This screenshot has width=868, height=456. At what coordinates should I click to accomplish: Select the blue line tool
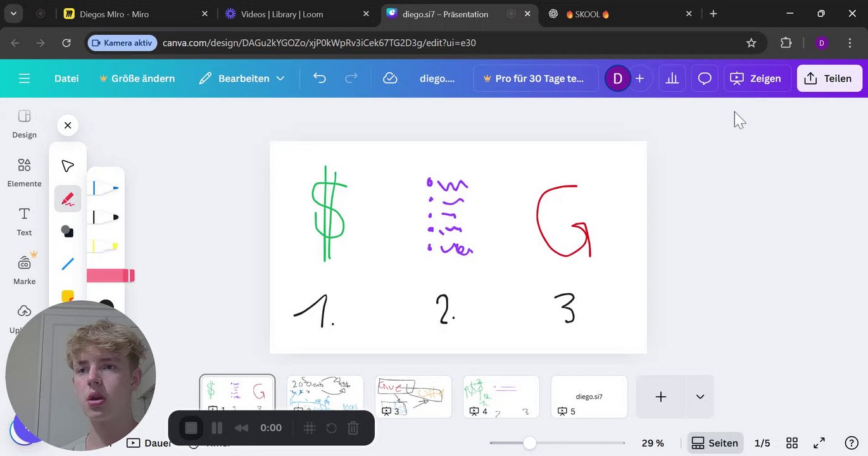click(68, 264)
